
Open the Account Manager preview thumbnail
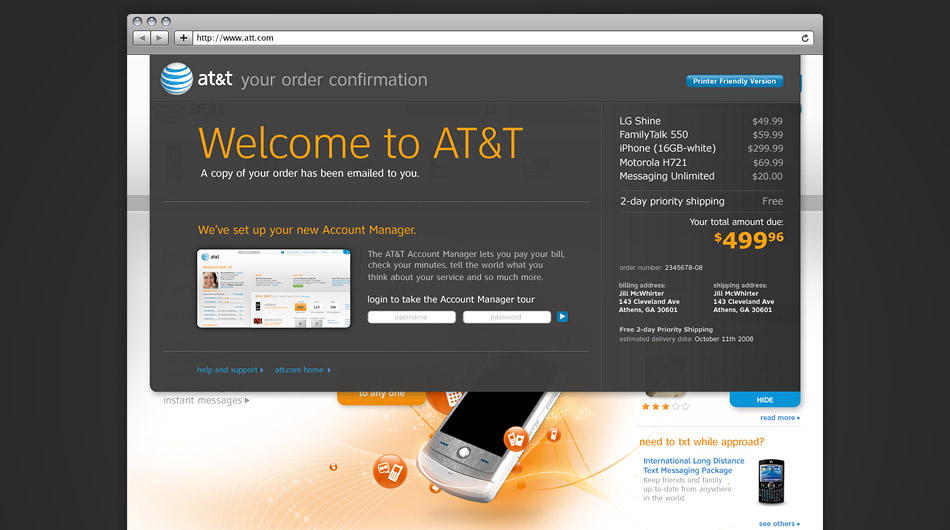click(x=274, y=288)
